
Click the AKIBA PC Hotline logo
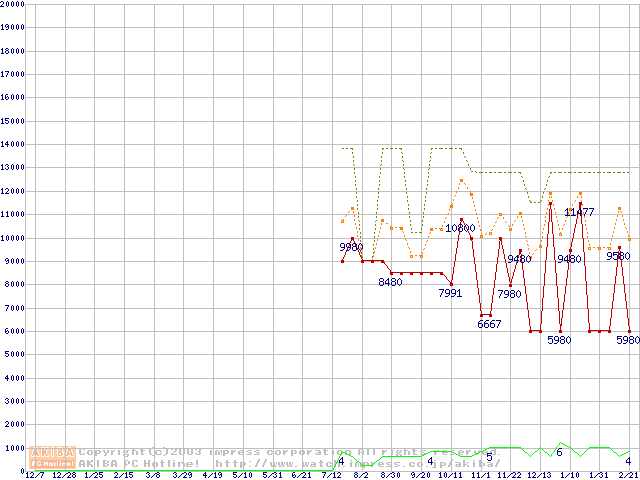pyautogui.click(x=53, y=457)
